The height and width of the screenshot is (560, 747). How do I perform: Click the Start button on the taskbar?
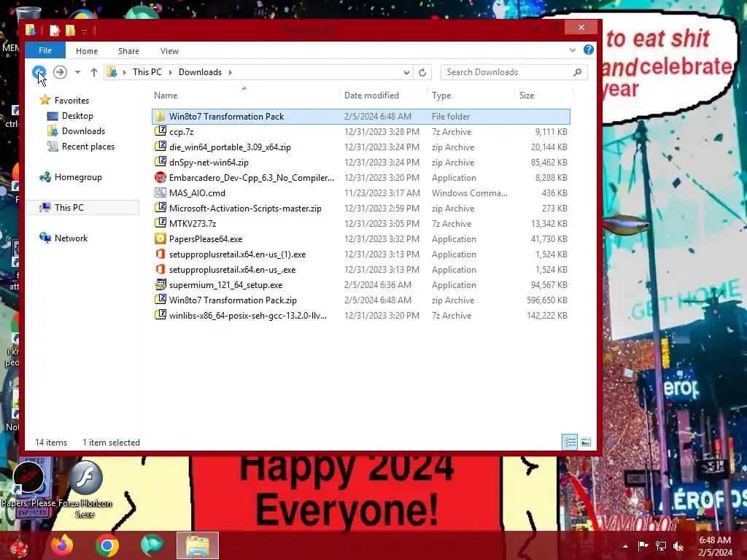point(19,546)
